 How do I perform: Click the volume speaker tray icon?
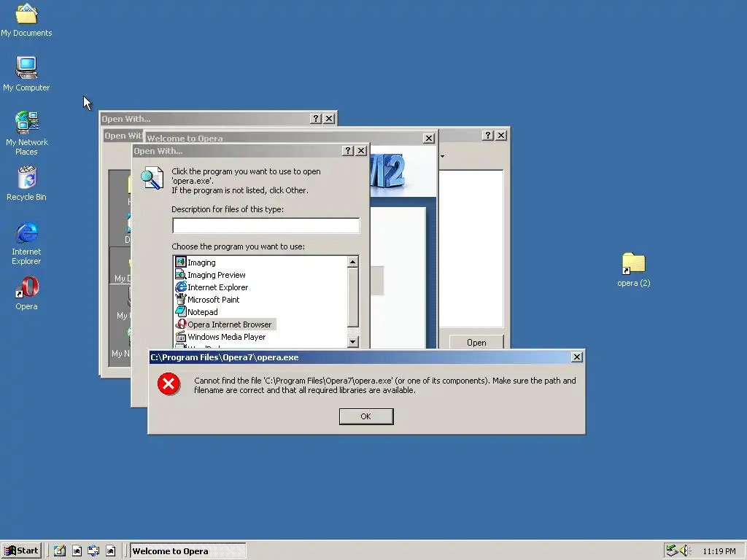(x=685, y=551)
